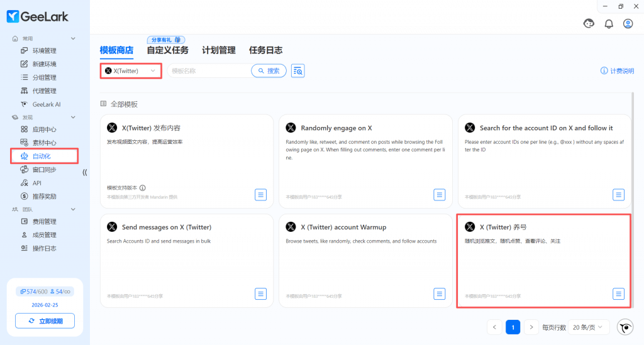Open the 20 条/页 page size dropdown
The height and width of the screenshot is (345, 644).
pyautogui.click(x=589, y=327)
